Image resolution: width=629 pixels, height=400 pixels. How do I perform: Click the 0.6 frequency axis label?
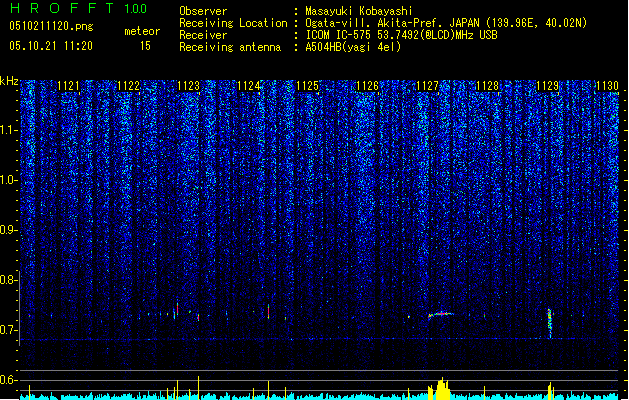pyautogui.click(x=9, y=380)
